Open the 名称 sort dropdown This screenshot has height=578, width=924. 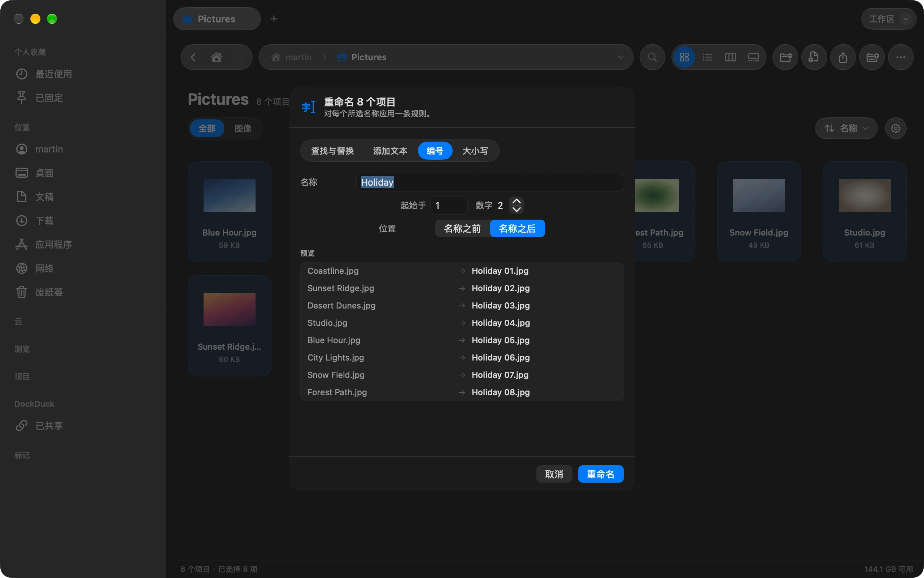(x=846, y=129)
